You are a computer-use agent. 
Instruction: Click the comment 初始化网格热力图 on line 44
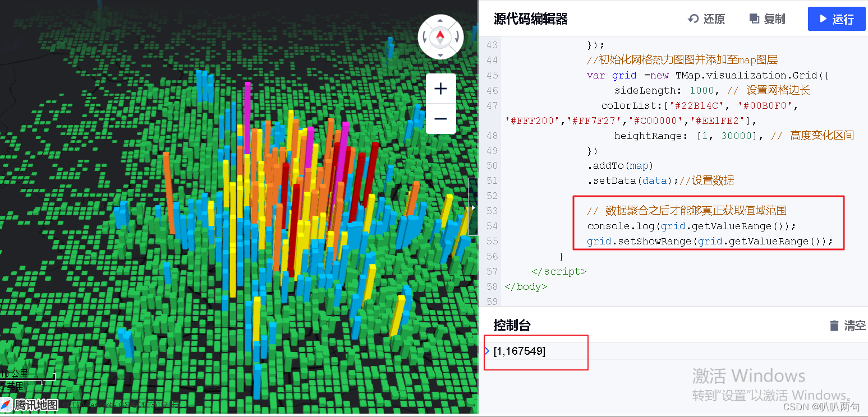(x=682, y=60)
